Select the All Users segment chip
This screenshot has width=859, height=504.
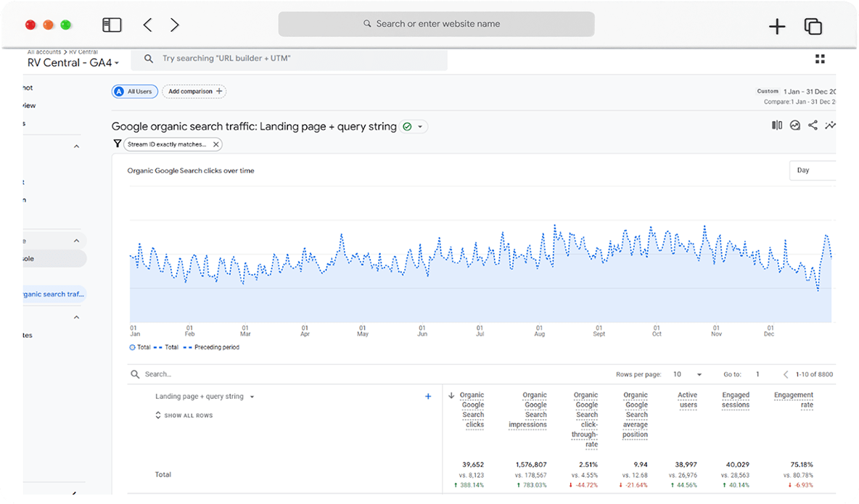click(135, 91)
